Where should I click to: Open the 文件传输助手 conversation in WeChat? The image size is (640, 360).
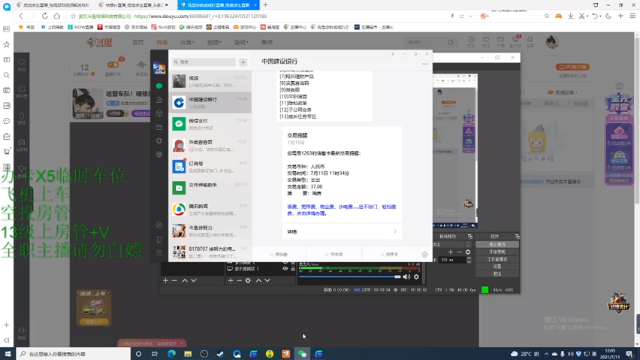click(x=210, y=188)
